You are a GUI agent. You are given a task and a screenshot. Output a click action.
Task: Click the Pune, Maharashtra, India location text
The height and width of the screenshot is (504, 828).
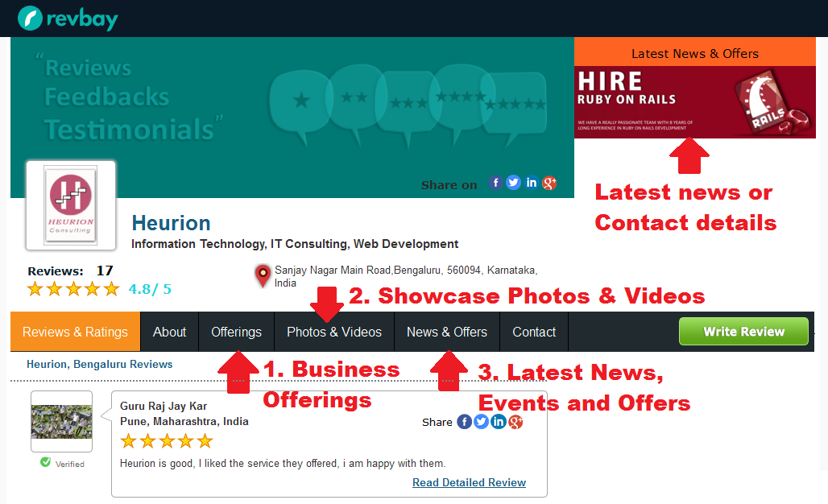184,421
